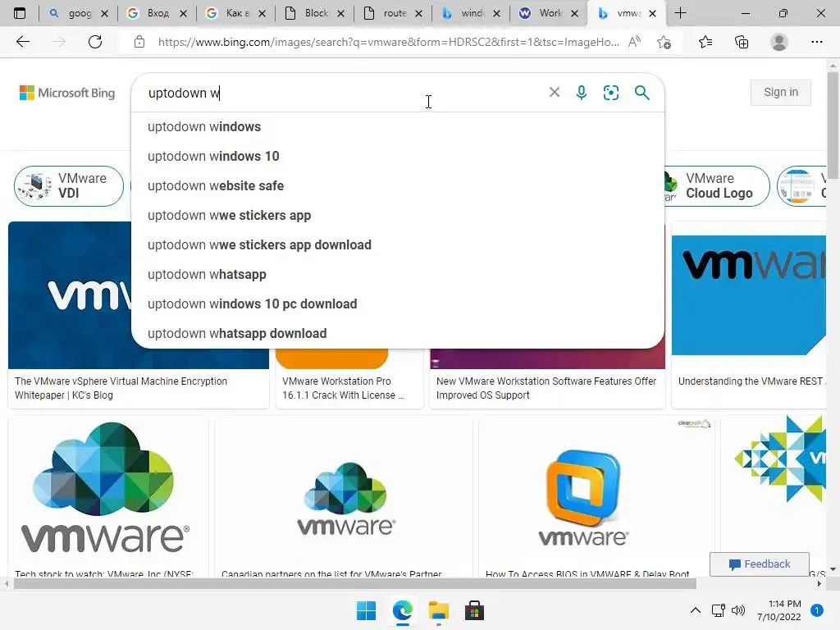Start voice search with microphone icon
This screenshot has height=630, width=840.
[582, 93]
